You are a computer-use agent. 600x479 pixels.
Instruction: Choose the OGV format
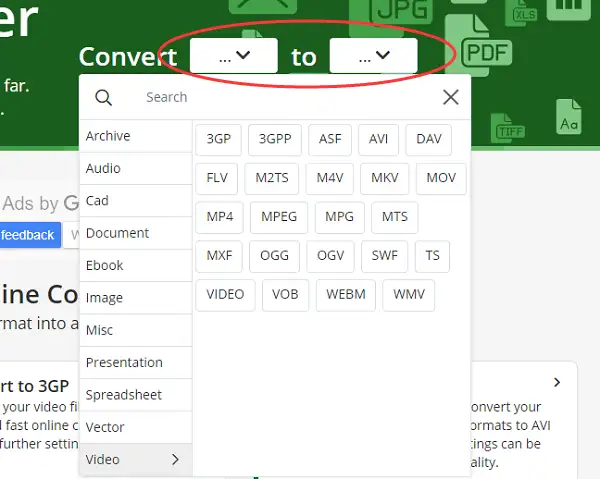(331, 256)
